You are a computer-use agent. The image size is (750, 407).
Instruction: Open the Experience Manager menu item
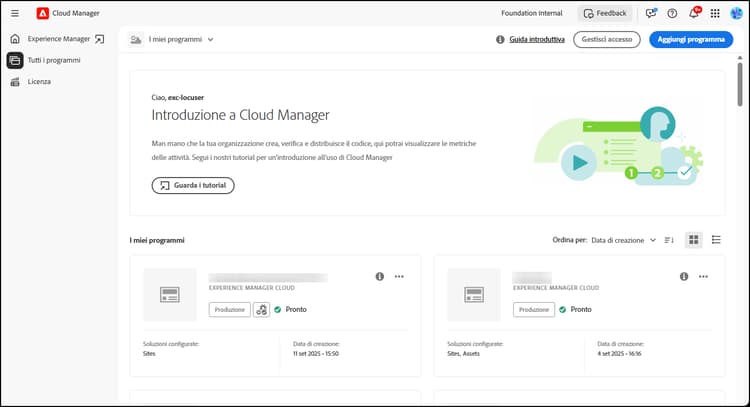coord(59,39)
